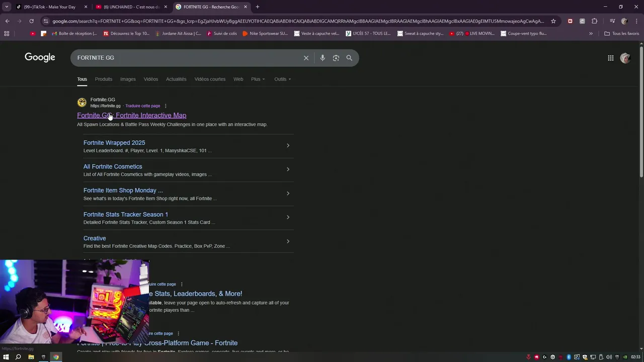Open the Creative sitelink
644x362 pixels.
pyautogui.click(x=95, y=238)
